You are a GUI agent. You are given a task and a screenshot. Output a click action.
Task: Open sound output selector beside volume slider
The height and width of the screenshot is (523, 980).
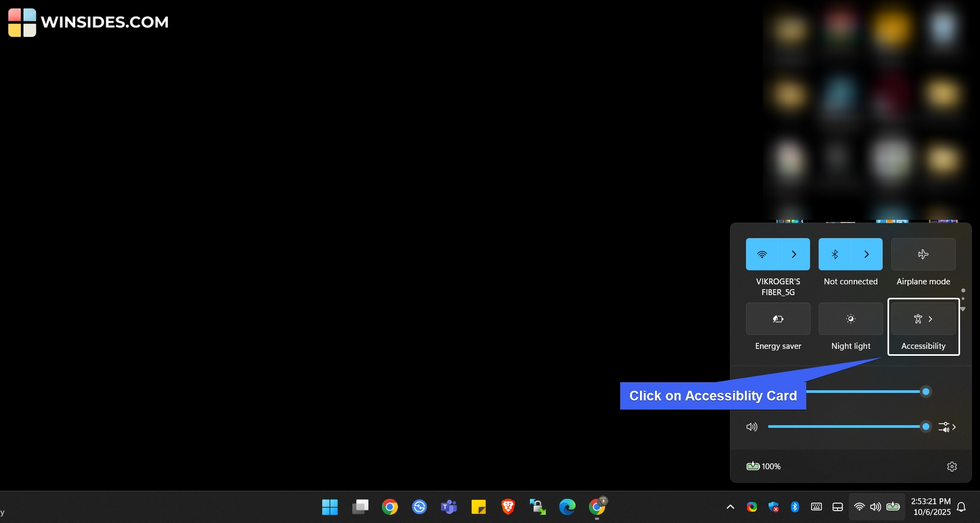pos(947,427)
